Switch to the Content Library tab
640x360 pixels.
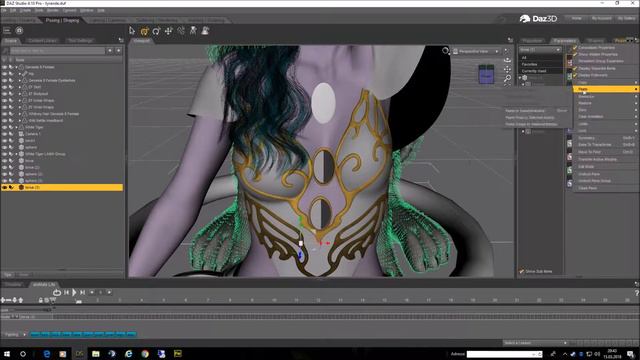coord(43,41)
